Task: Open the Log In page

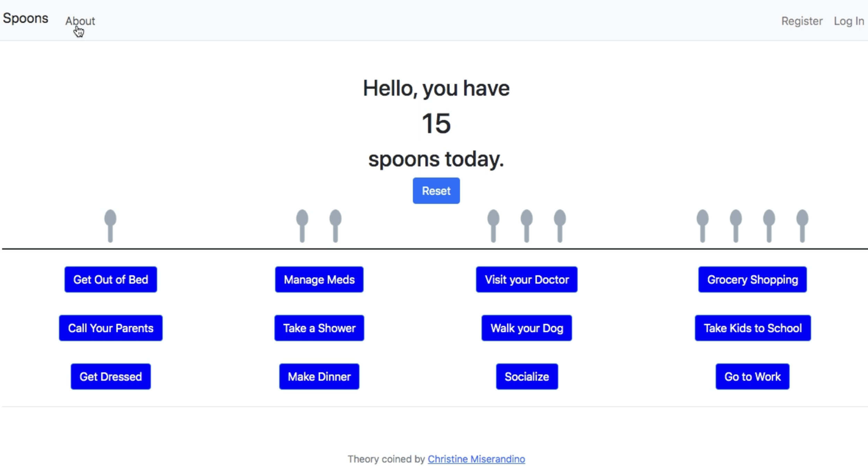Action: point(849,21)
